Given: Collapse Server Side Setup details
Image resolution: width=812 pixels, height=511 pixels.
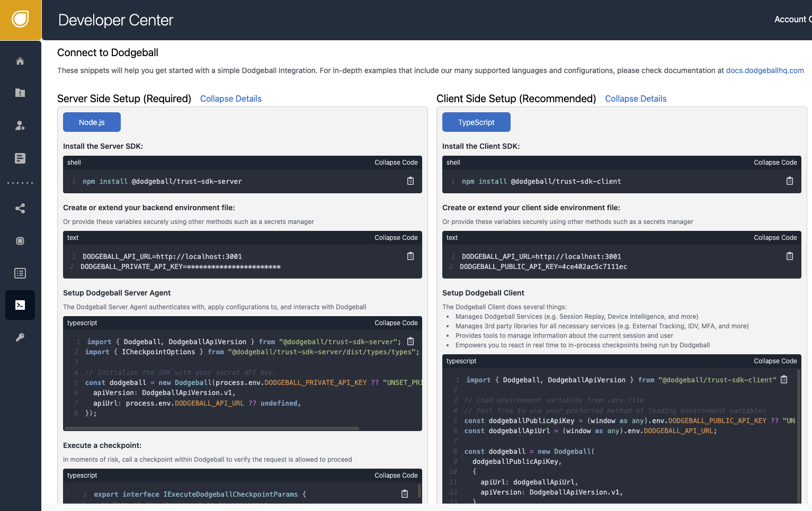Looking at the screenshot, I should (231, 98).
